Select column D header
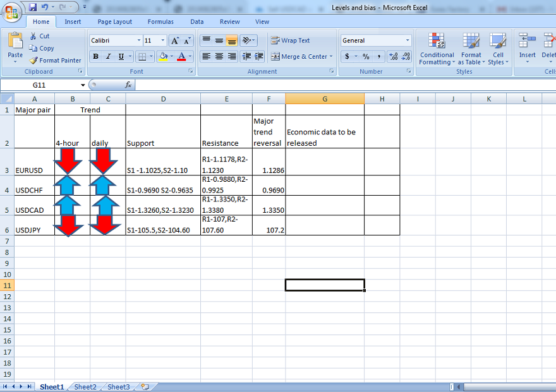The width and height of the screenshot is (556, 392). [163, 99]
